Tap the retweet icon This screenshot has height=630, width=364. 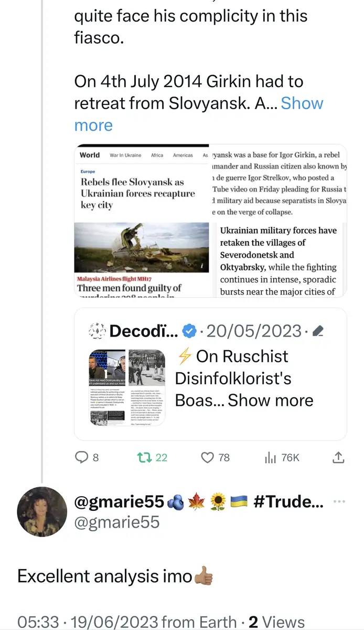pos(144,457)
